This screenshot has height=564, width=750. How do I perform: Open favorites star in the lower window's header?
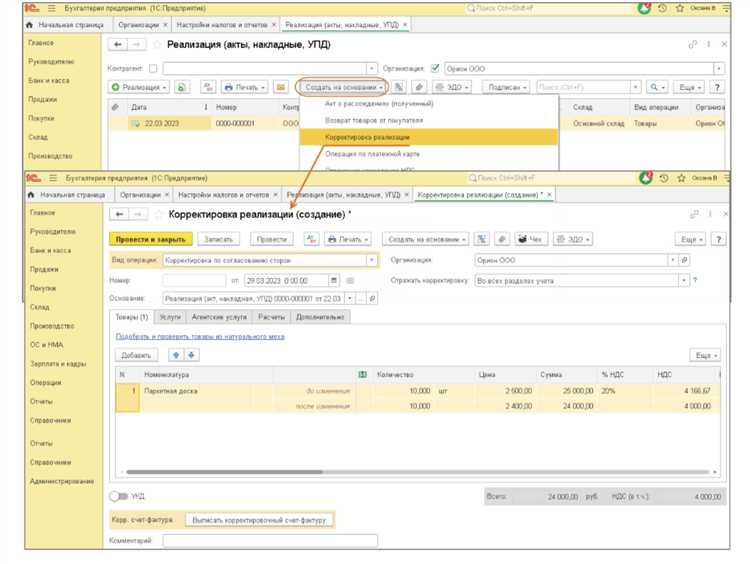tap(681, 178)
